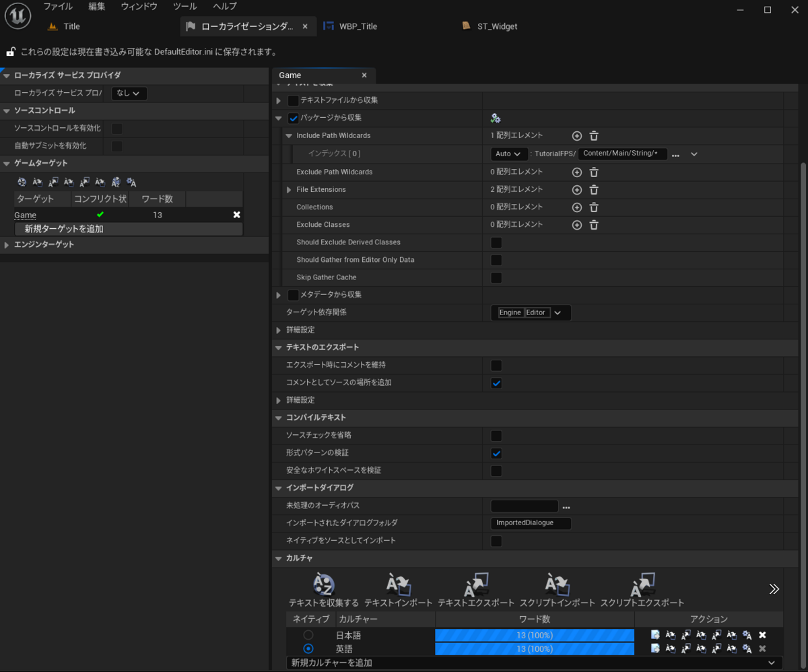Toggle Should Exclude Derived Classes checkbox
This screenshot has height=672, width=808.
click(x=496, y=242)
